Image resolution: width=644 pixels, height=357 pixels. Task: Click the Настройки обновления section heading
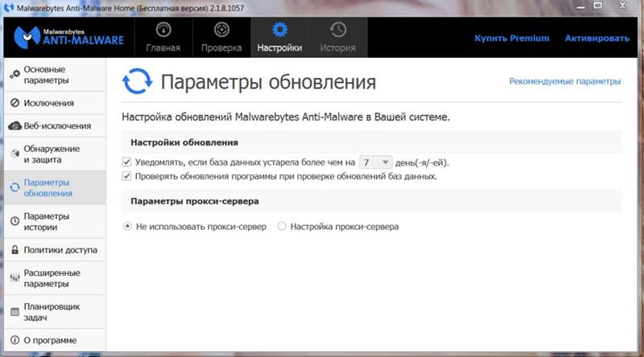[184, 142]
